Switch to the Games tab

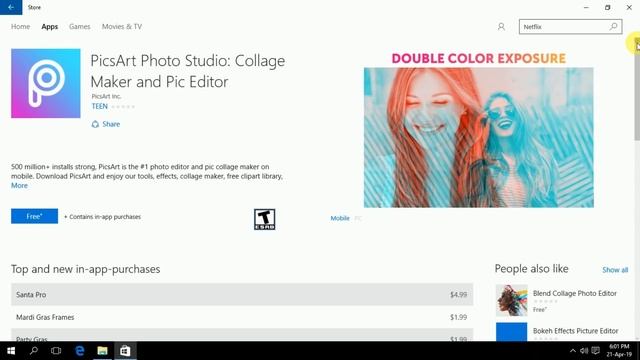[80, 27]
